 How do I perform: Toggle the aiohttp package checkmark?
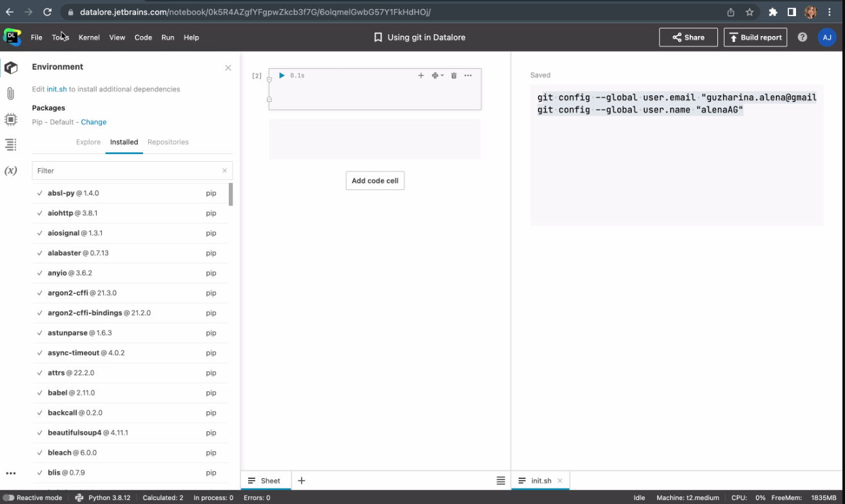(40, 213)
